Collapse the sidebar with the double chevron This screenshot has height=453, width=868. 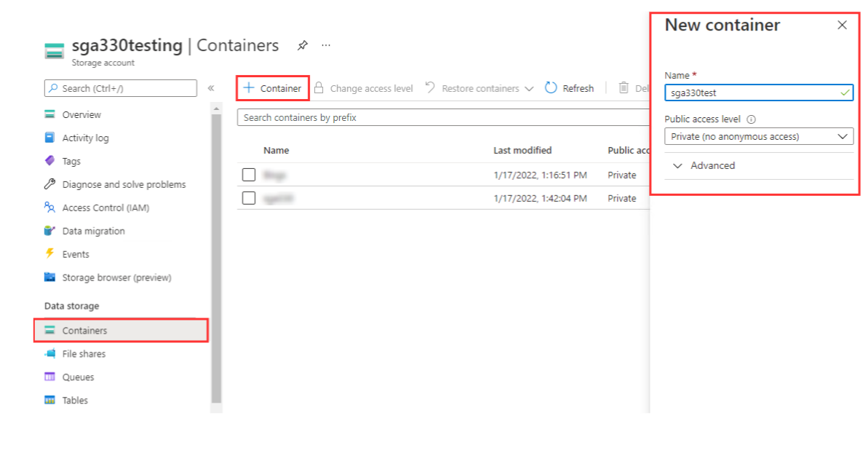coord(210,88)
